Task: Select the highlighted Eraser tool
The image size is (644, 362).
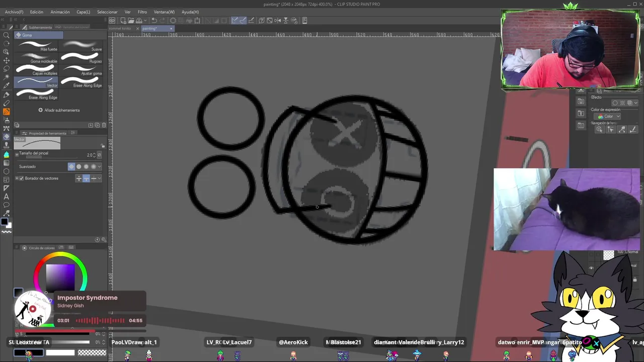Action: 7,137
